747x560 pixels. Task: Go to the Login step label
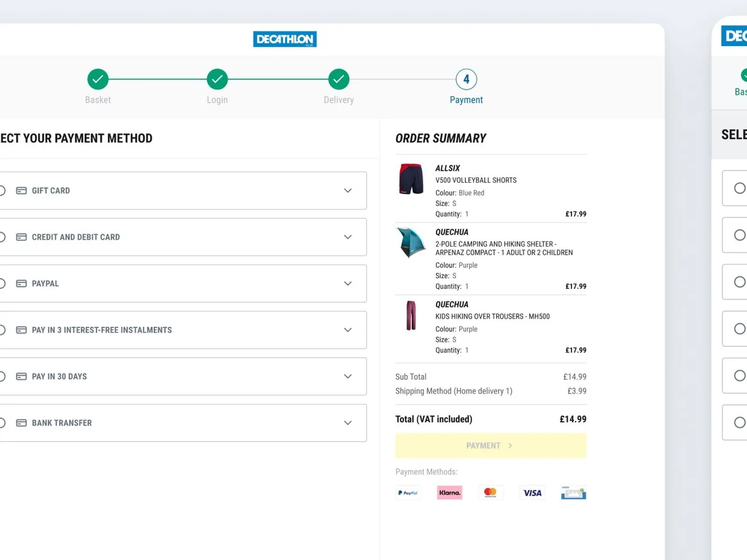coord(217,100)
